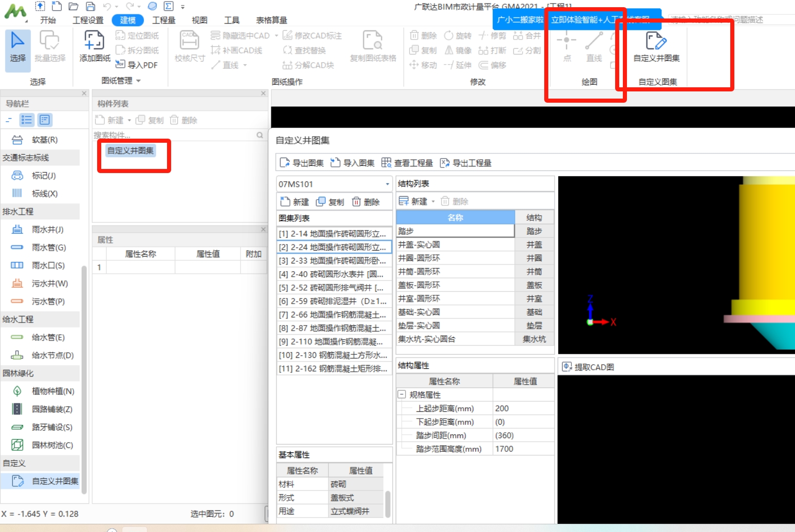The height and width of the screenshot is (532, 795).
Task: Open the 开始 ribbon tab
Action: (x=48, y=20)
